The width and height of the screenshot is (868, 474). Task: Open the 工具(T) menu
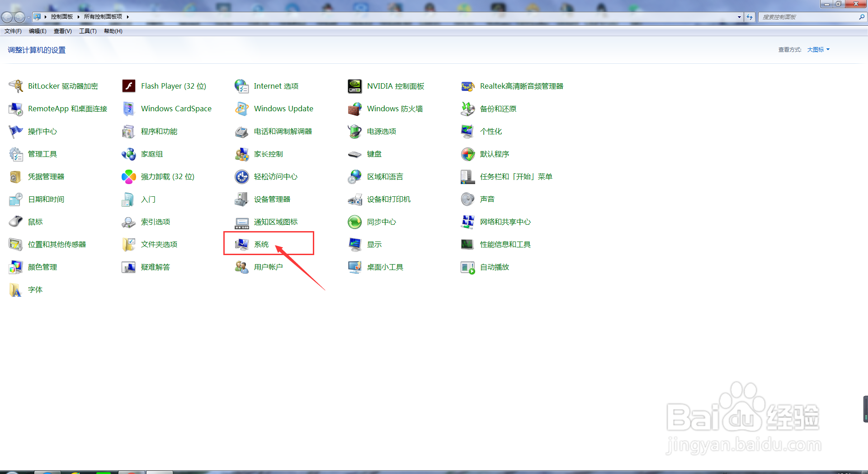pyautogui.click(x=88, y=31)
